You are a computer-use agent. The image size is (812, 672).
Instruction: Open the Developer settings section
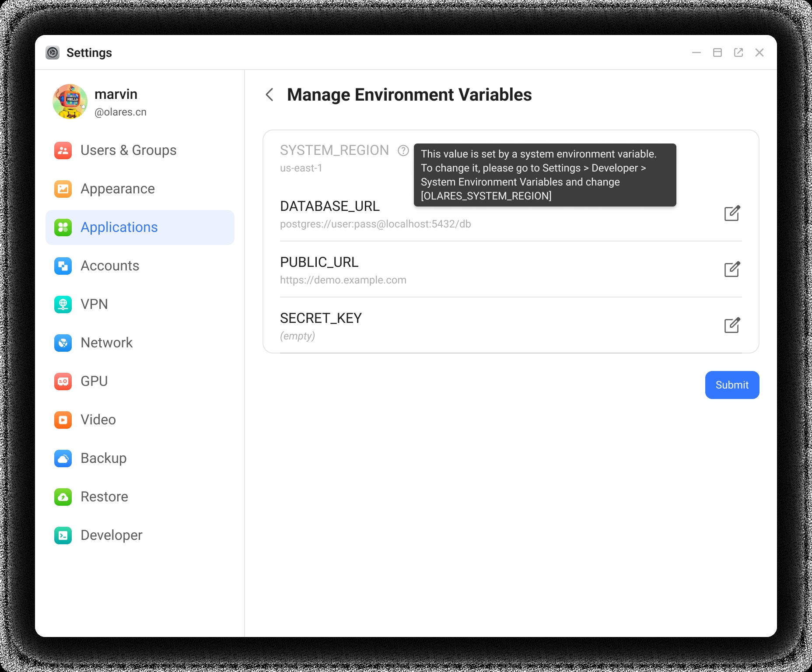tap(63, 535)
